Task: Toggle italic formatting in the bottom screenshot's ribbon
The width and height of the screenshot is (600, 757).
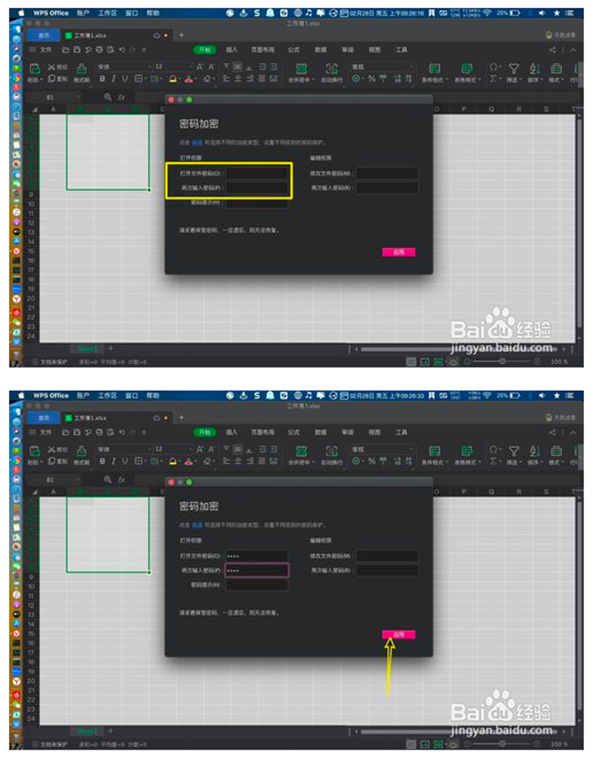Action: click(114, 460)
